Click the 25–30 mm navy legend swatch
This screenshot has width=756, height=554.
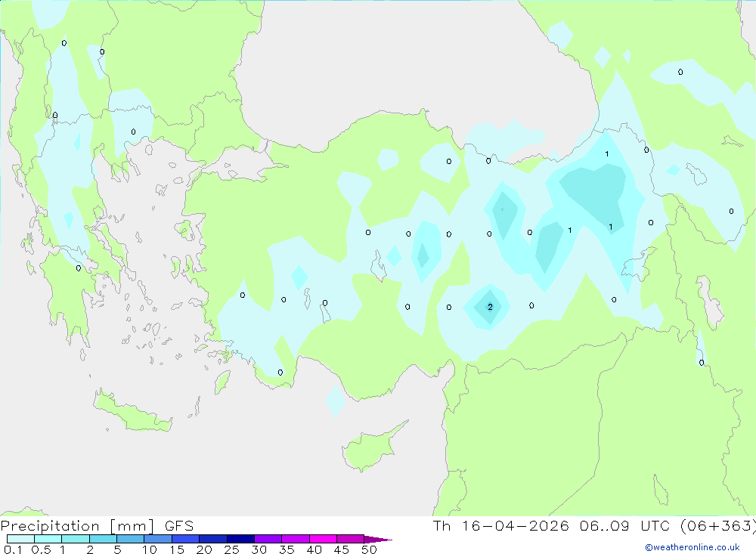[240, 539]
